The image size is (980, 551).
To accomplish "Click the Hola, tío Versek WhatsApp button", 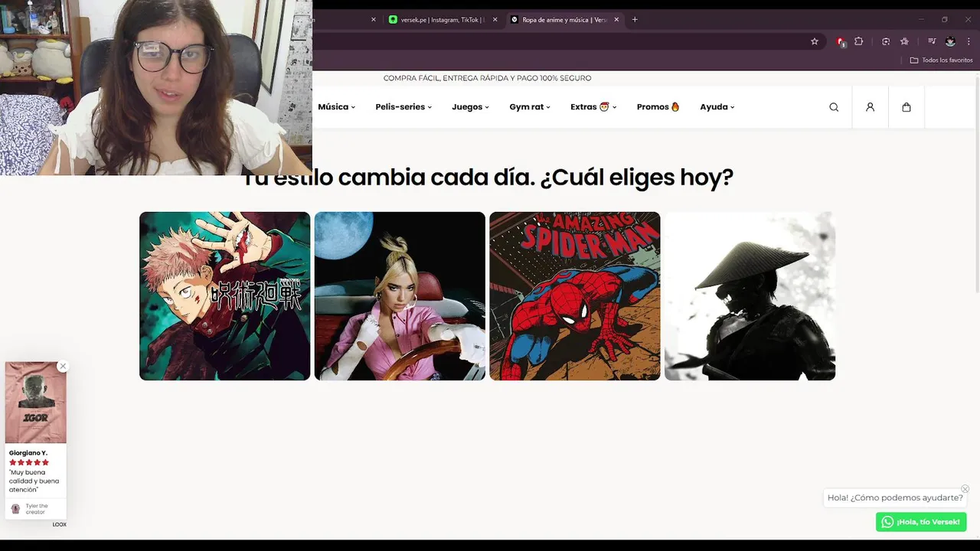I will 921,522.
